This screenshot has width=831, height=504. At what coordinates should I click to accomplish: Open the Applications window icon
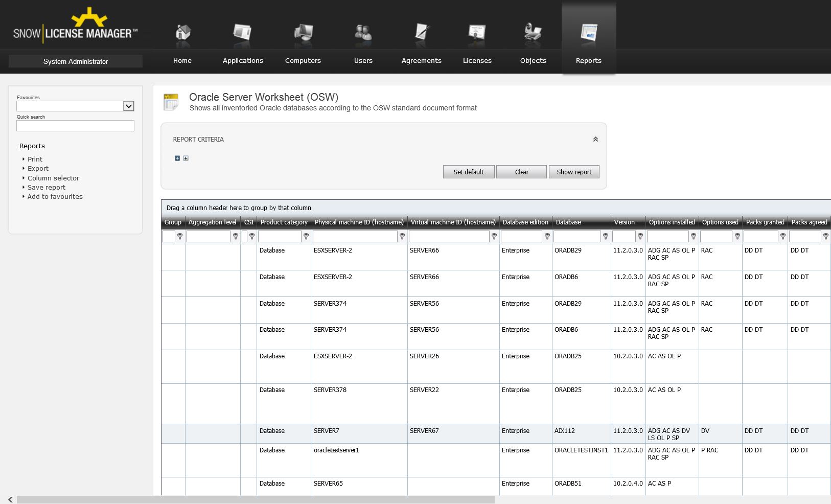[x=242, y=33]
